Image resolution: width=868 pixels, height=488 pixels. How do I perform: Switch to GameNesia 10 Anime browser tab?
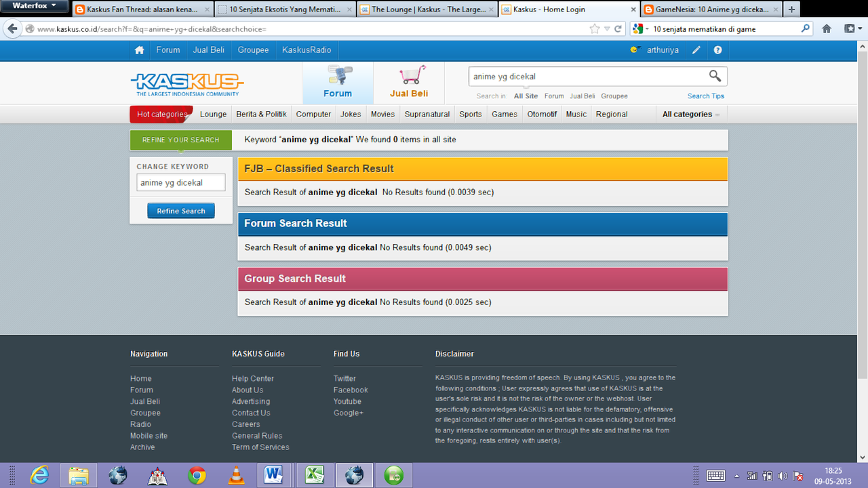[x=711, y=9]
